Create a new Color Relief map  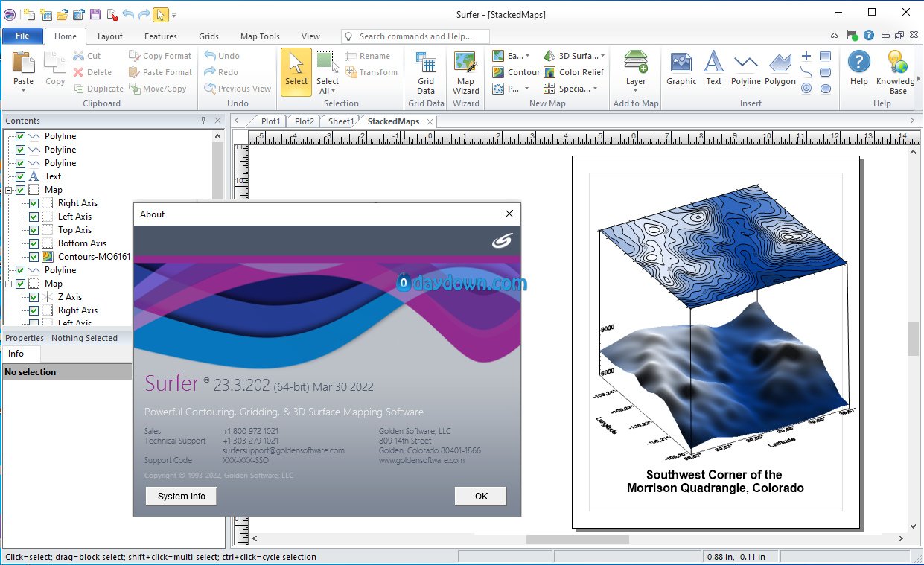[x=573, y=72]
